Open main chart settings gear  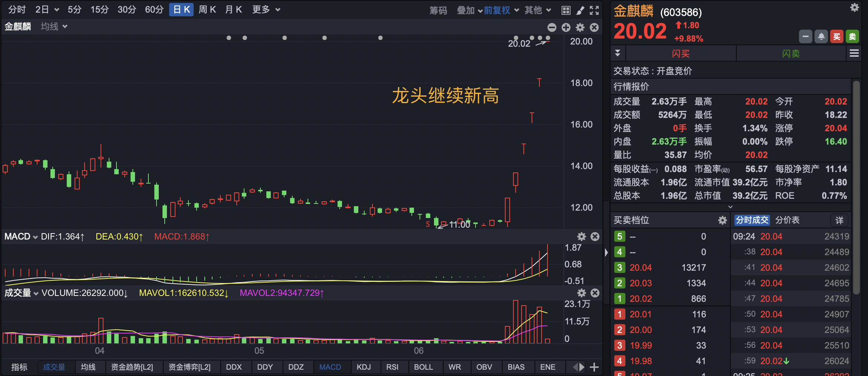tap(580, 27)
